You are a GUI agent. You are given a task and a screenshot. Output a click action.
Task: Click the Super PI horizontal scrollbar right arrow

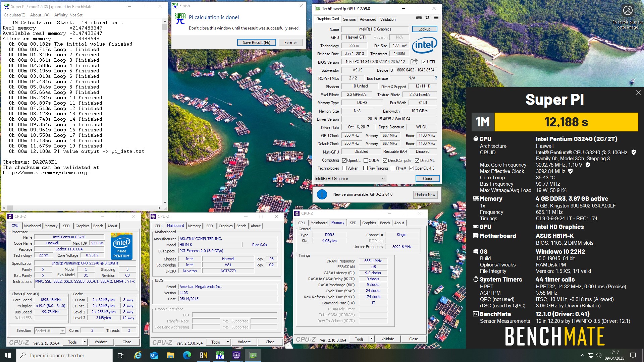click(159, 208)
